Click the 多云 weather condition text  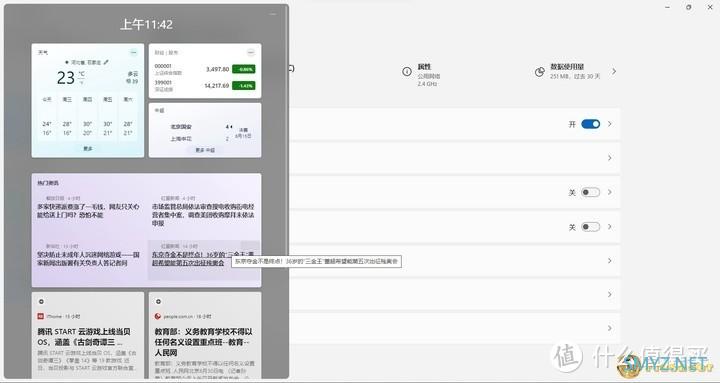pyautogui.click(x=133, y=74)
